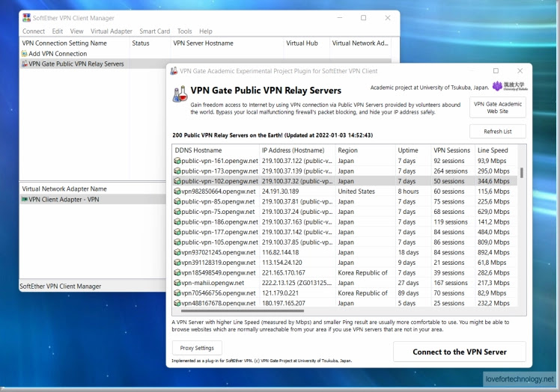
Task: Open the VPN Gate Academic Web Site
Action: click(498, 108)
